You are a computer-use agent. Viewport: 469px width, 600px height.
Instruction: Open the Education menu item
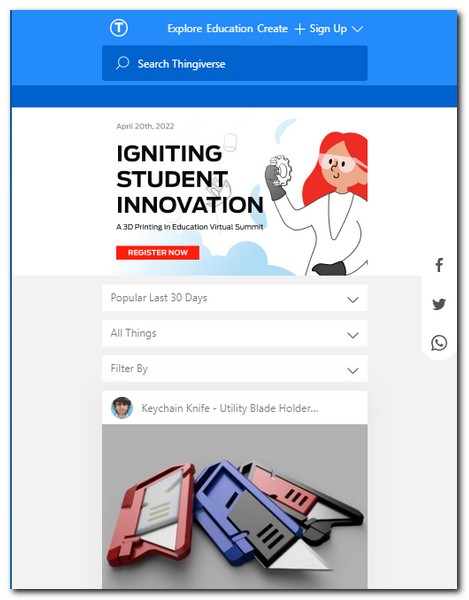coord(230,29)
